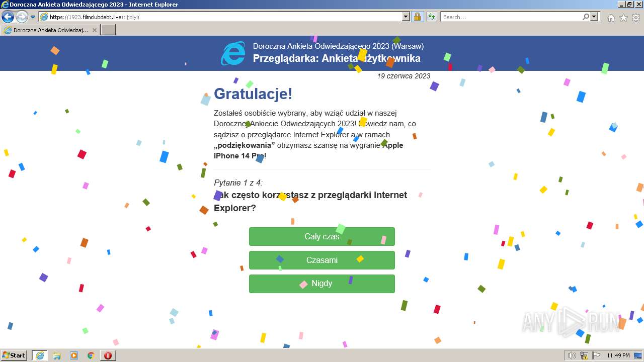This screenshot has height=362, width=644.
Task: Close the Internet Explorer window
Action: click(x=638, y=5)
